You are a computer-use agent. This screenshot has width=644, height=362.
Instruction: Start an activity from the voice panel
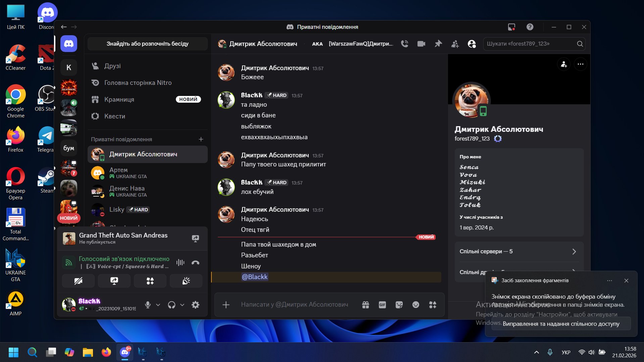tap(150, 281)
